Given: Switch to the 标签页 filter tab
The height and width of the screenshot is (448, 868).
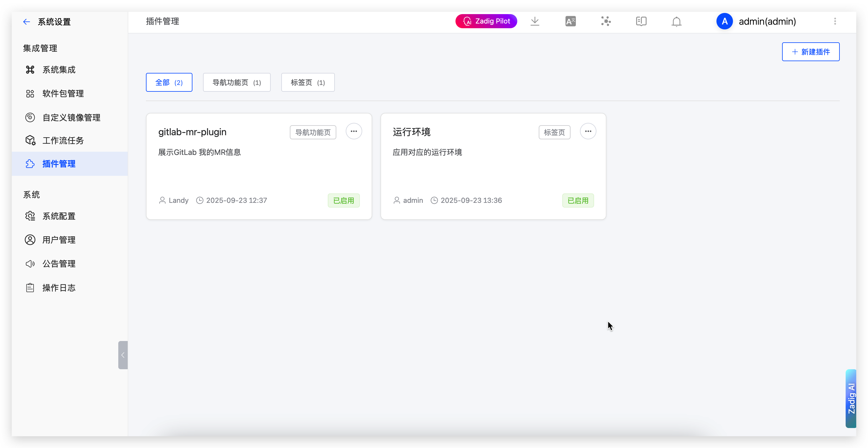Looking at the screenshot, I should click(x=307, y=82).
